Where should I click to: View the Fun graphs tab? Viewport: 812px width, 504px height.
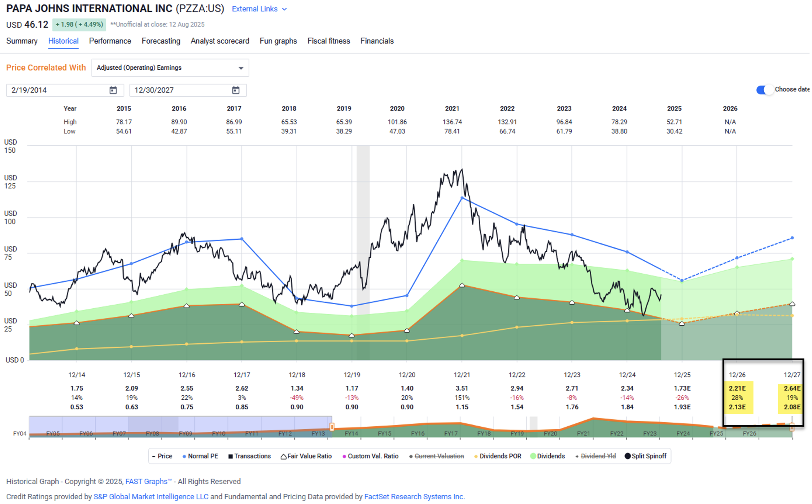click(x=278, y=41)
